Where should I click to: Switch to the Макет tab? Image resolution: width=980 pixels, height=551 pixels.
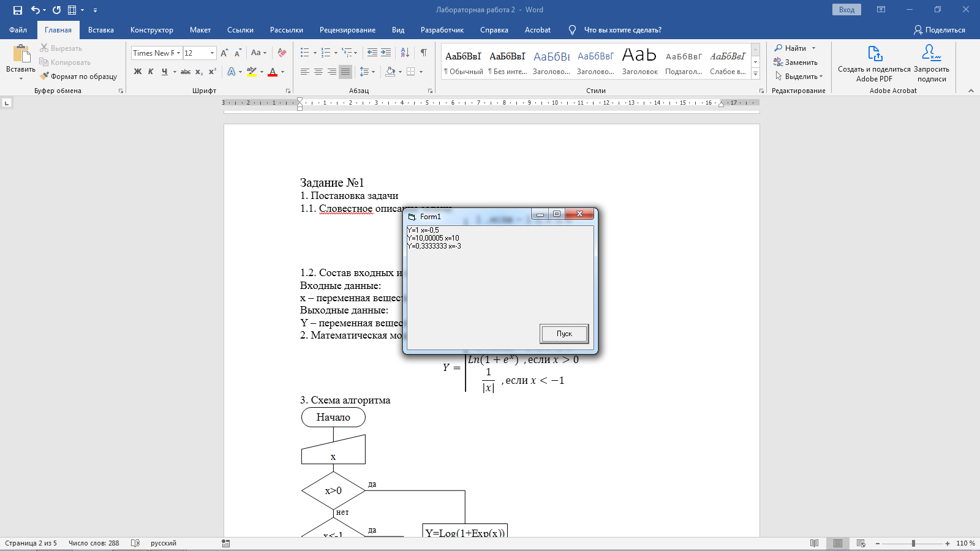[x=200, y=29]
